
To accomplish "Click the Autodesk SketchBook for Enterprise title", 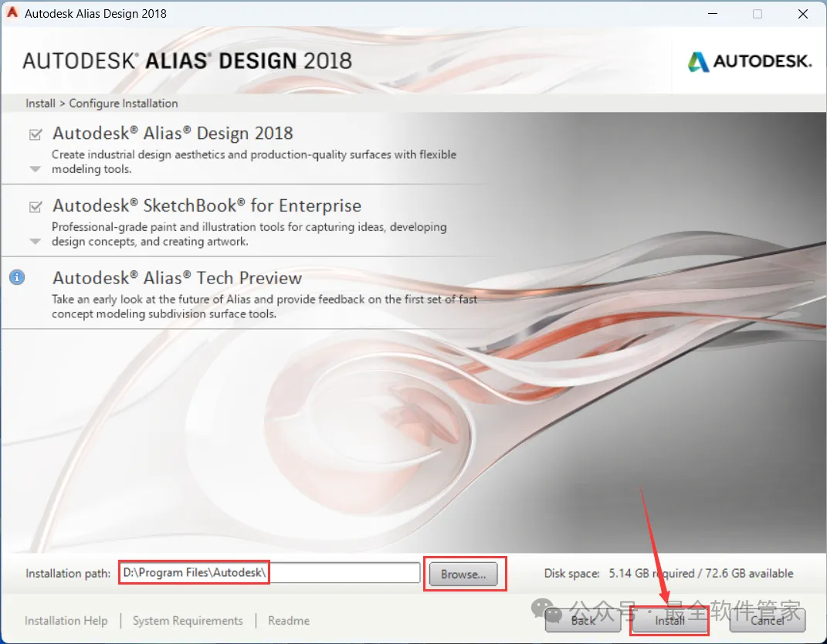I will click(207, 205).
